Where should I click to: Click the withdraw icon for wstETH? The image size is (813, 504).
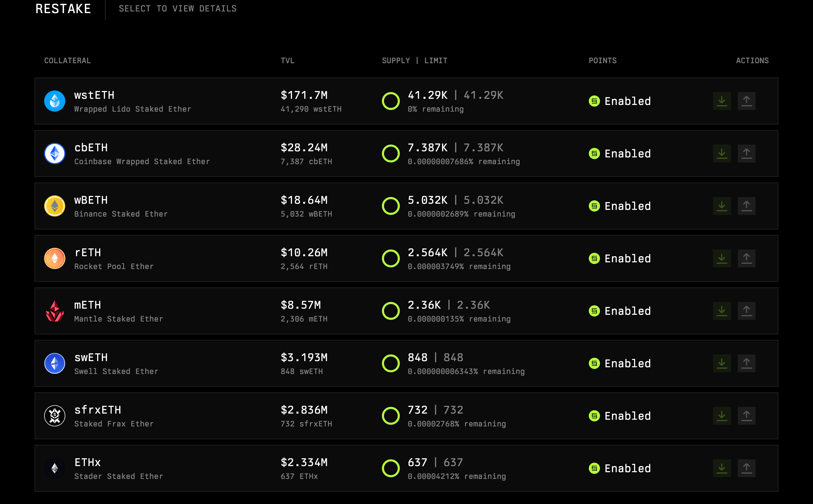click(746, 101)
